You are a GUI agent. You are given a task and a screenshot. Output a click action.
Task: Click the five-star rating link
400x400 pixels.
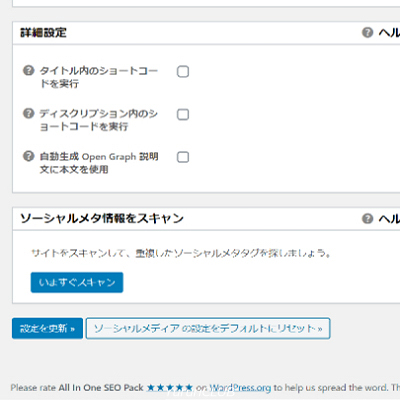pyautogui.click(x=170, y=388)
